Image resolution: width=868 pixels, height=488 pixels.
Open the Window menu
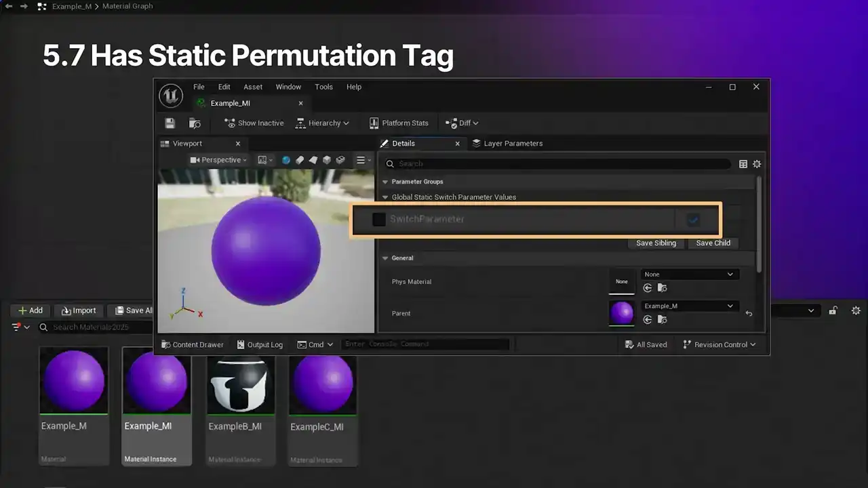288,87
